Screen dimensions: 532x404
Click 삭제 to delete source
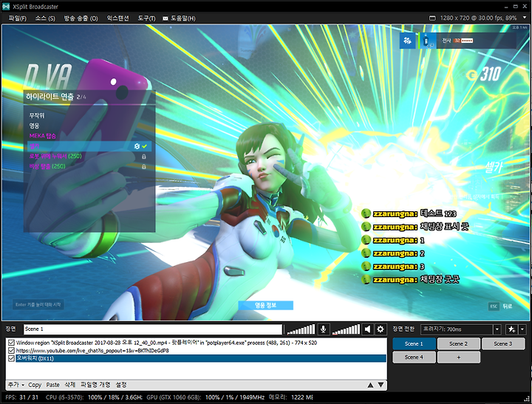point(70,385)
